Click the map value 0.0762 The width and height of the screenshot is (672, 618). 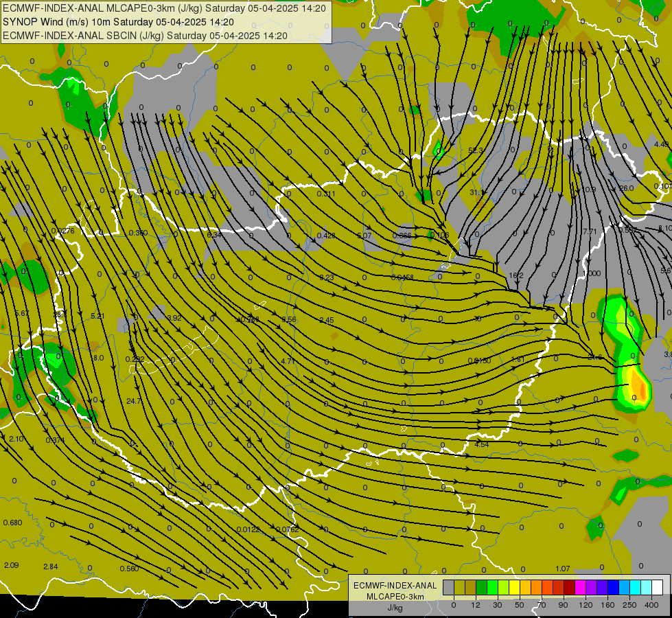287,529
